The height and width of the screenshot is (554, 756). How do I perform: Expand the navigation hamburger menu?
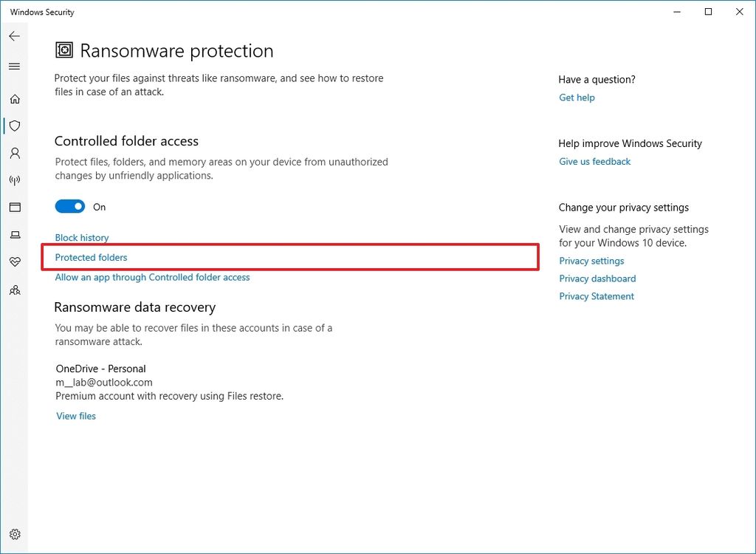(x=15, y=66)
